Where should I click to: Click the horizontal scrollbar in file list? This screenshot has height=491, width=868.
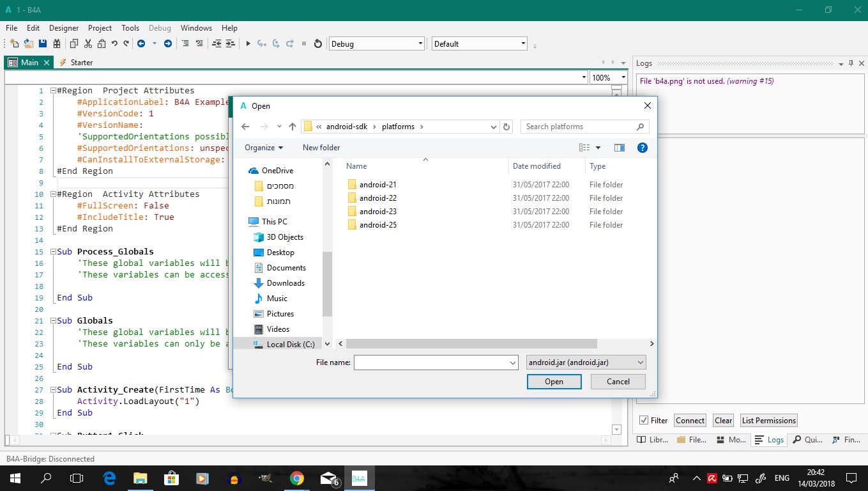[471, 344]
